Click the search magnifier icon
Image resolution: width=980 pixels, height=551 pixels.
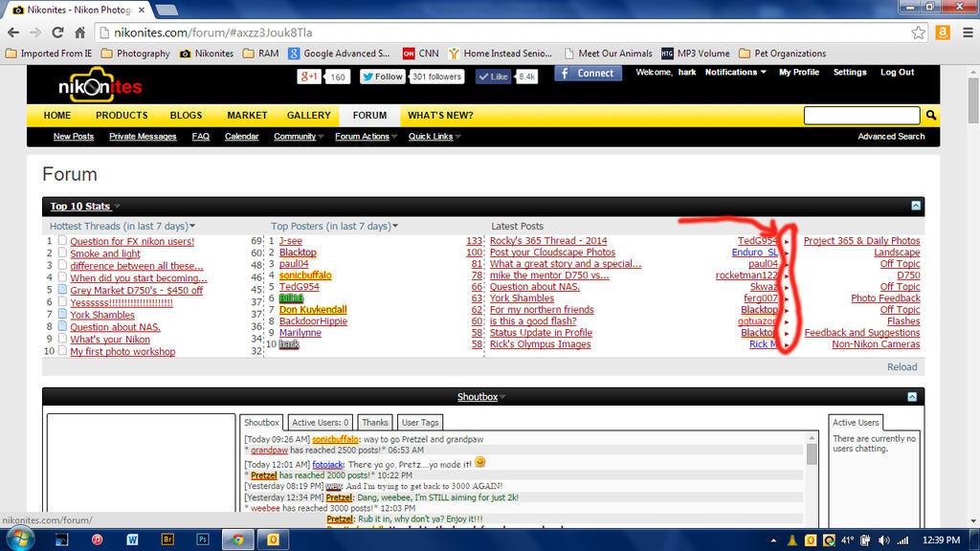click(931, 116)
